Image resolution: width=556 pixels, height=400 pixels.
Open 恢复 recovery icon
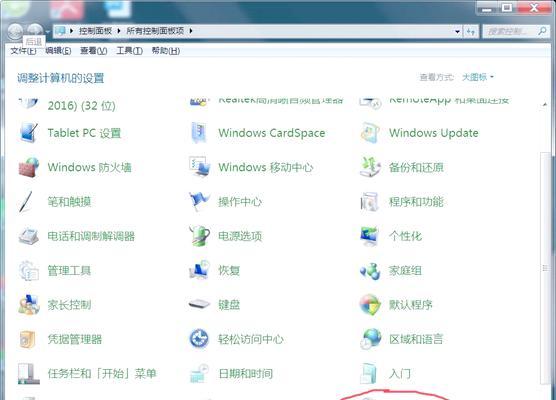click(x=199, y=271)
